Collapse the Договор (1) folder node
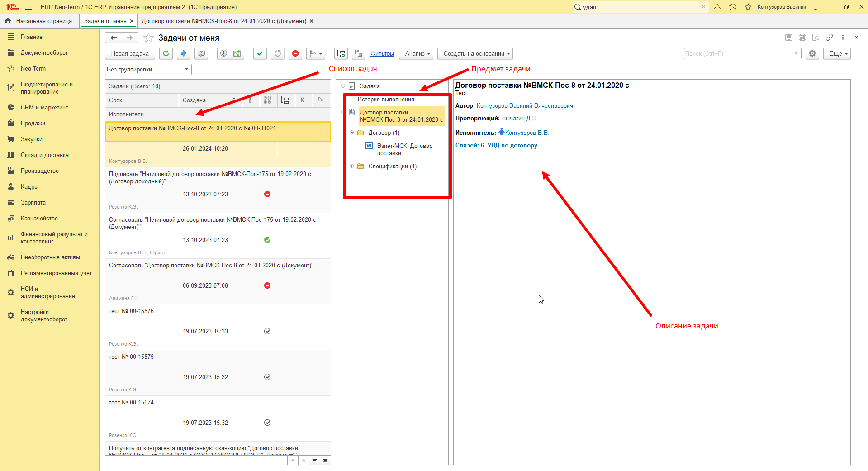Viewport: 868px width, 471px height. tap(351, 133)
